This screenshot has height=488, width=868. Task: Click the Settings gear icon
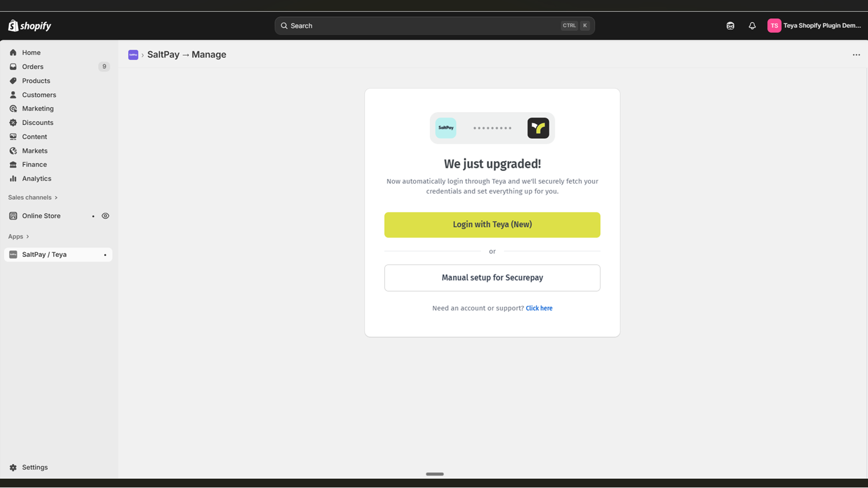pyautogui.click(x=13, y=467)
